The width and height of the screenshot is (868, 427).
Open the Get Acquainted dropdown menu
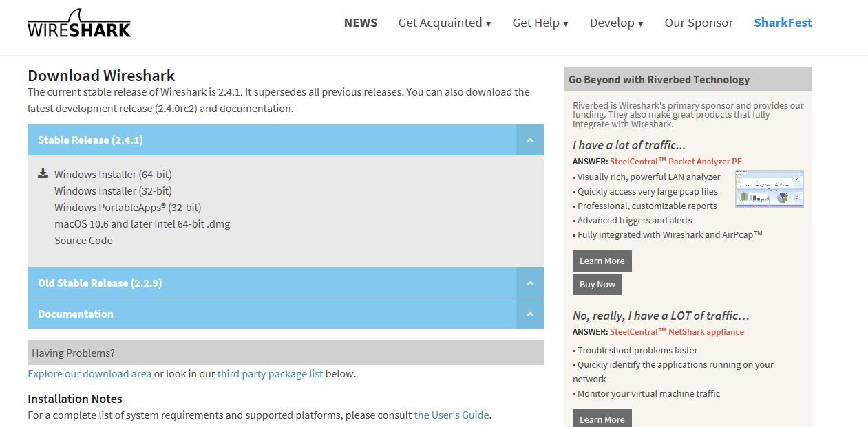[445, 23]
